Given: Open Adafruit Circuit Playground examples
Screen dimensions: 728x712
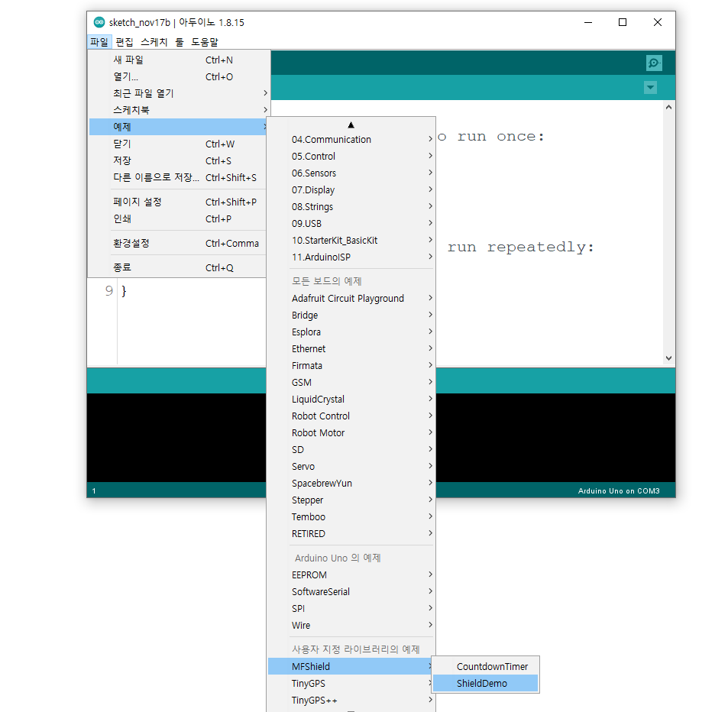Looking at the screenshot, I should point(351,298).
